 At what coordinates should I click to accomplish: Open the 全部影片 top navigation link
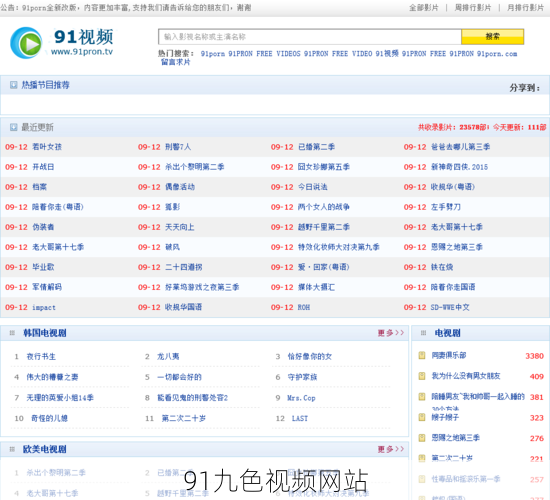(x=424, y=8)
